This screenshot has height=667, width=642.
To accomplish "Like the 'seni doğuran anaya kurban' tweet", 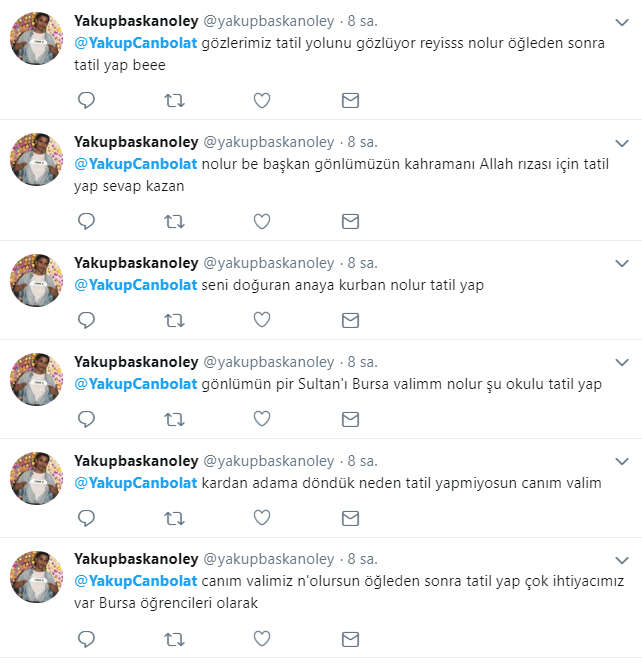I will pyautogui.click(x=262, y=320).
